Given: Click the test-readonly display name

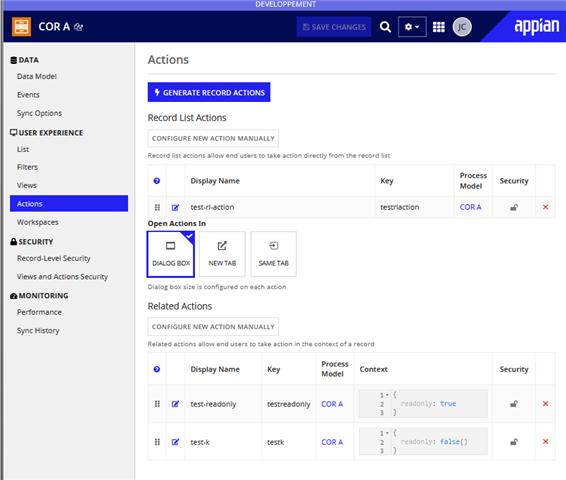Looking at the screenshot, I should 213,404.
